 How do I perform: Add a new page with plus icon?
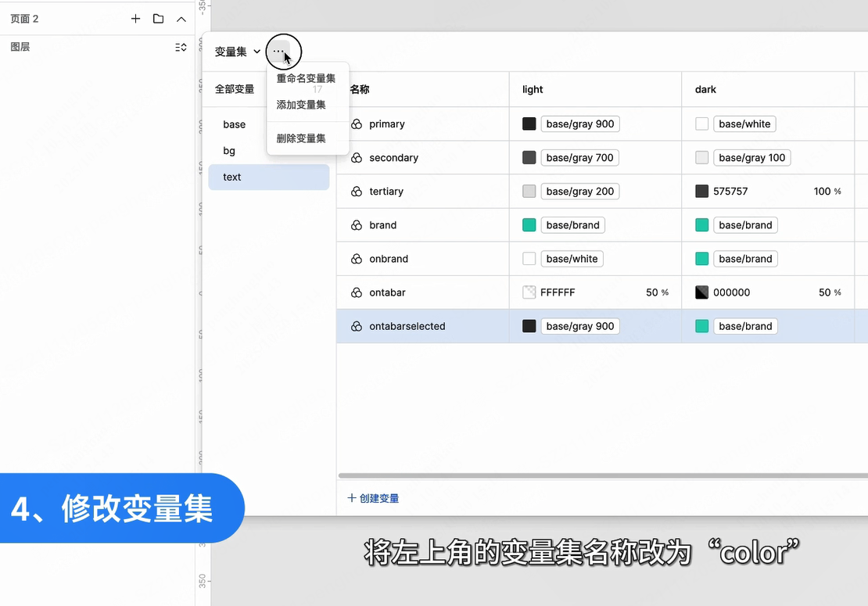[x=135, y=19]
